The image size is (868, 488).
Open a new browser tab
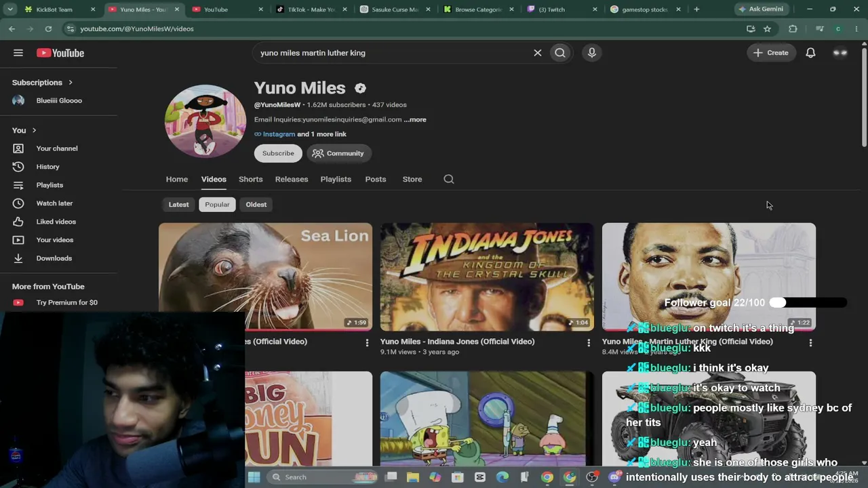coord(696,9)
